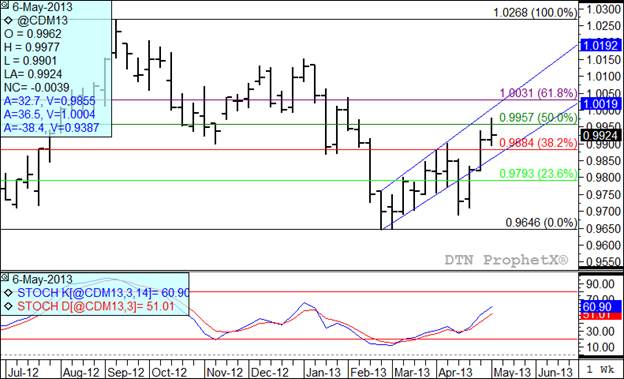The height and width of the screenshot is (379, 624).
Task: Click the diamond marker beside STOCH D
Action: pyautogui.click(x=8, y=307)
